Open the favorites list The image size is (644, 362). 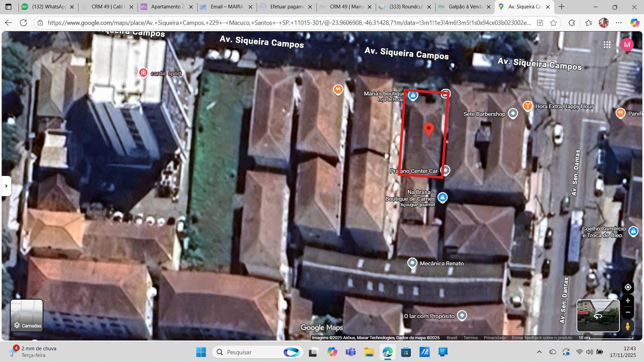coord(588,23)
